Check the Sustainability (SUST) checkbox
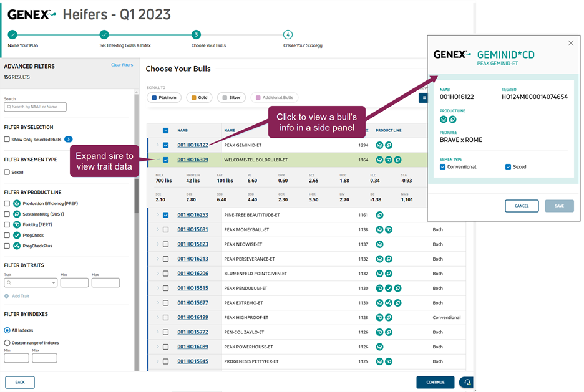584x392 pixels. [x=7, y=214]
